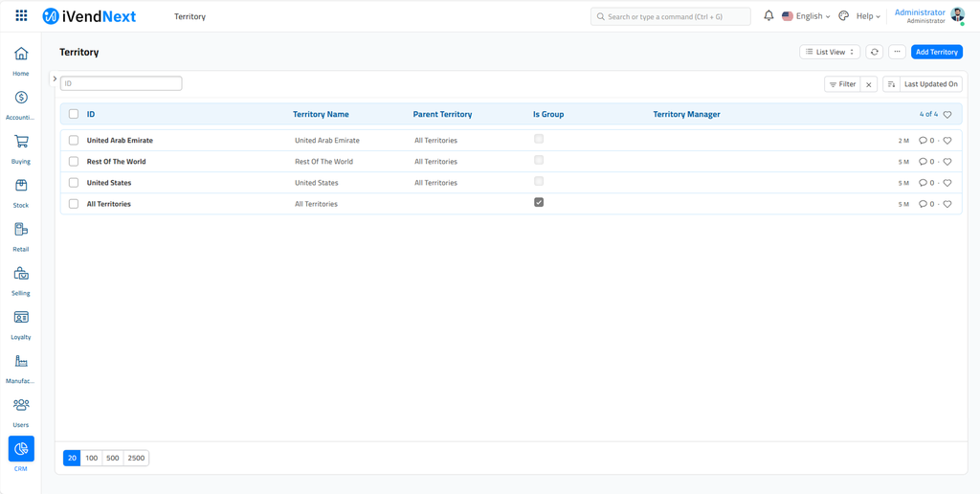
Task: Open the List View dropdown
Action: (830, 52)
